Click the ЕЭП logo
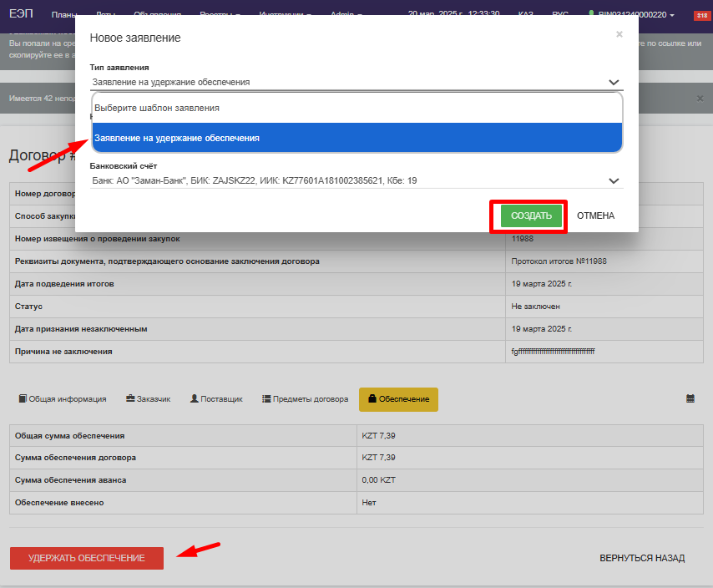This screenshot has width=713, height=588. (21, 15)
